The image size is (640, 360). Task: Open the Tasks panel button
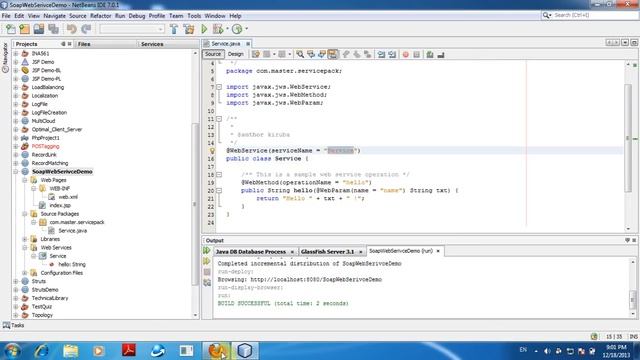pyautogui.click(x=13, y=325)
